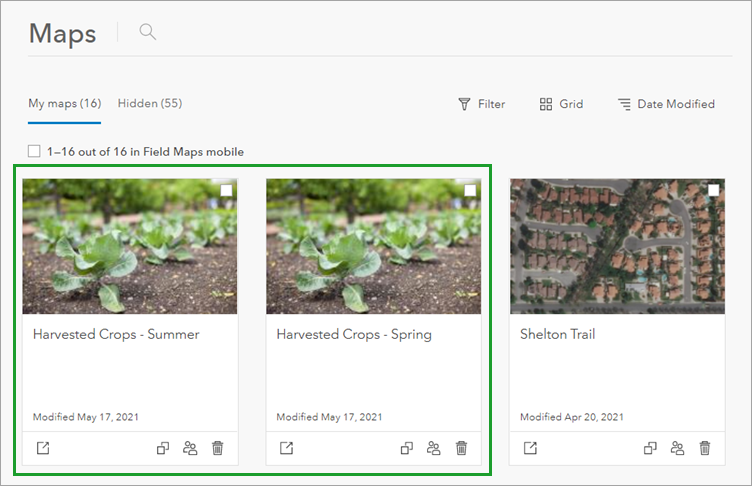
Task: Duplicate the Harvested Crops - Spring map
Action: coord(407,448)
